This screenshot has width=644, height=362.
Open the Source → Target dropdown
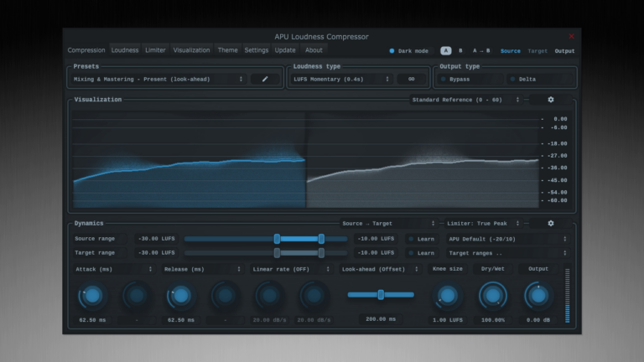click(x=388, y=223)
